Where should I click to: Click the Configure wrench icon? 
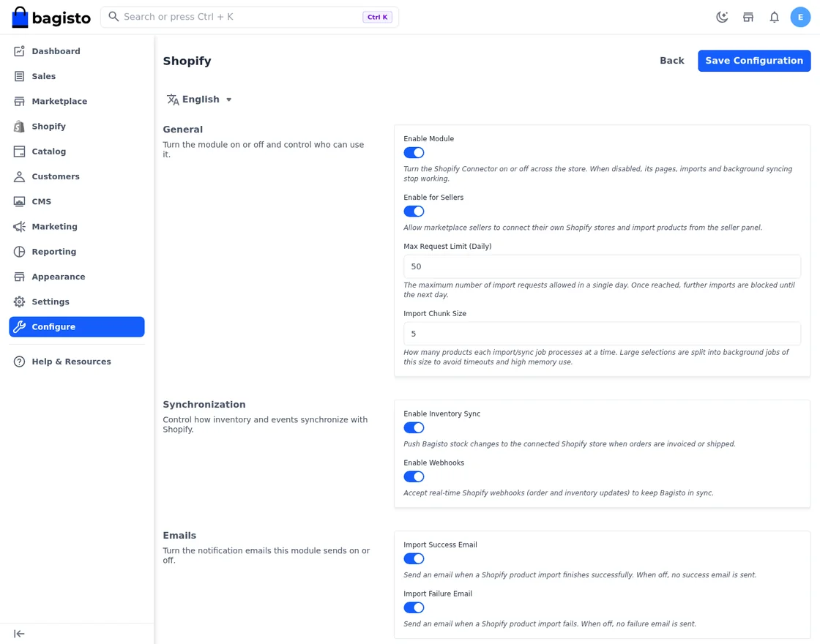19,327
